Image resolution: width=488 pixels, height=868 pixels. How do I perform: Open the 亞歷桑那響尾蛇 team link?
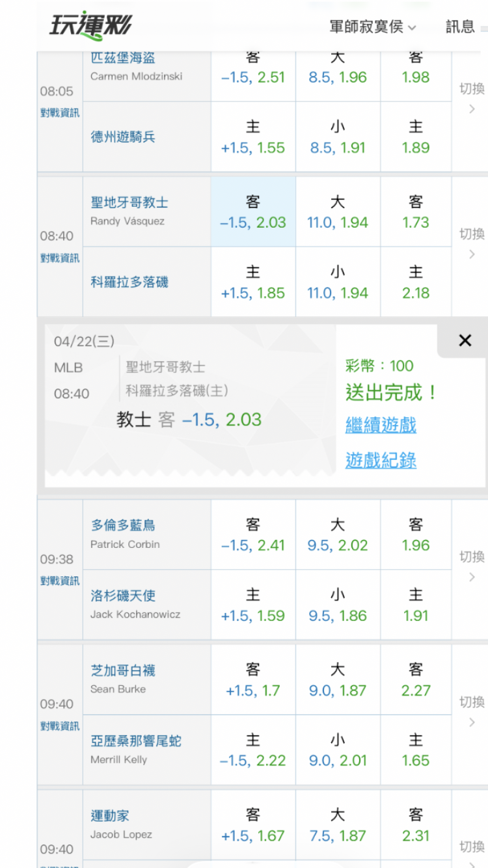136,740
